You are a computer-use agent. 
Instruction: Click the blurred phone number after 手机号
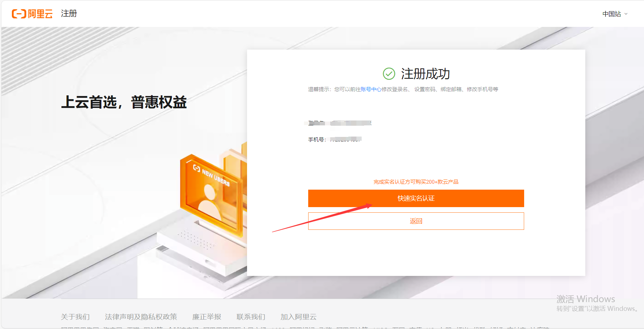tap(346, 139)
